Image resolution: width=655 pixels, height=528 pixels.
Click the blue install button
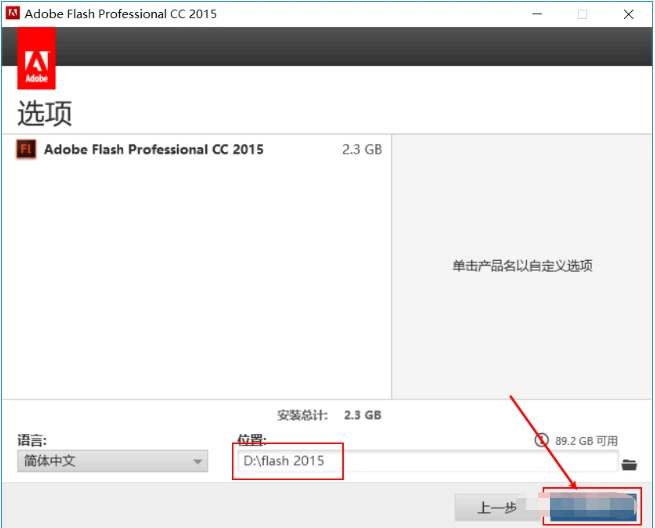click(593, 507)
